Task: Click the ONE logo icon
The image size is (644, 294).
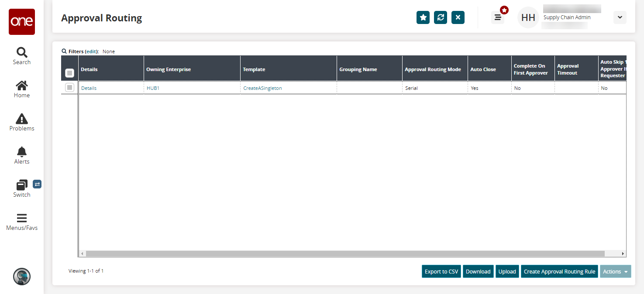Action: 22,22
